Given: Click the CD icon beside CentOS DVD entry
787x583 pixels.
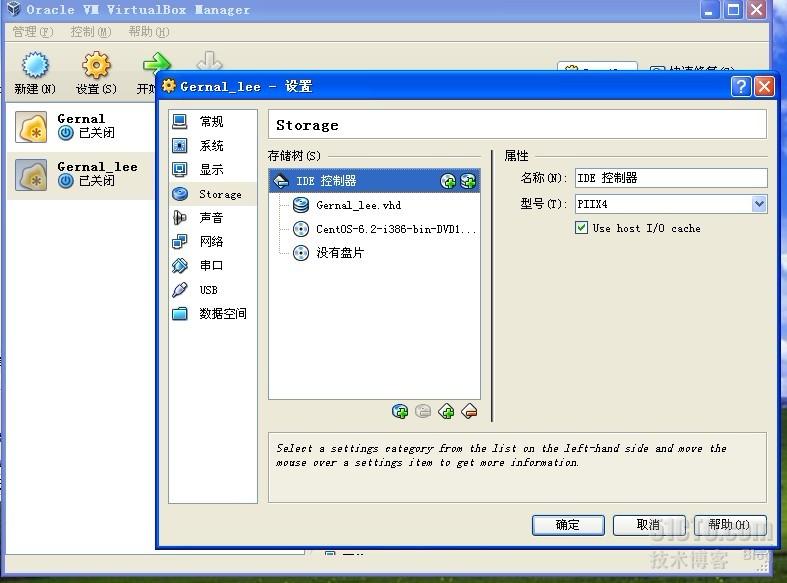Looking at the screenshot, I should tap(301, 229).
